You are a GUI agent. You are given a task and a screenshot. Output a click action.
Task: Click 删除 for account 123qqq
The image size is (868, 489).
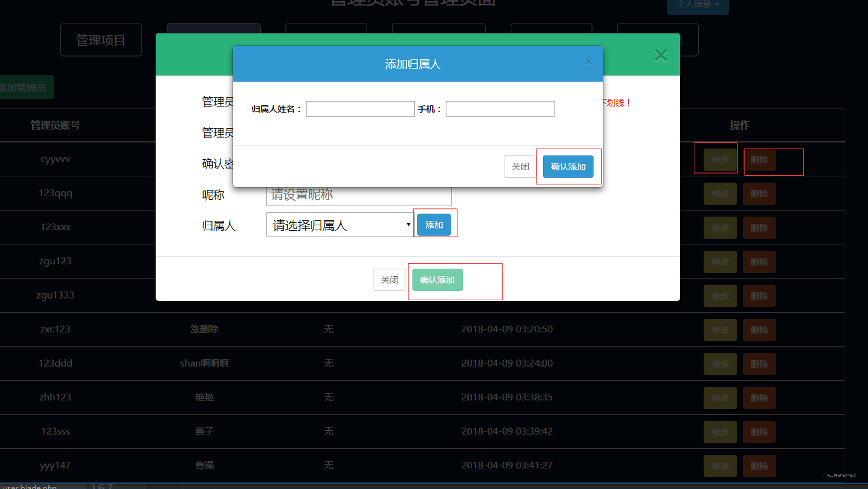tap(759, 194)
